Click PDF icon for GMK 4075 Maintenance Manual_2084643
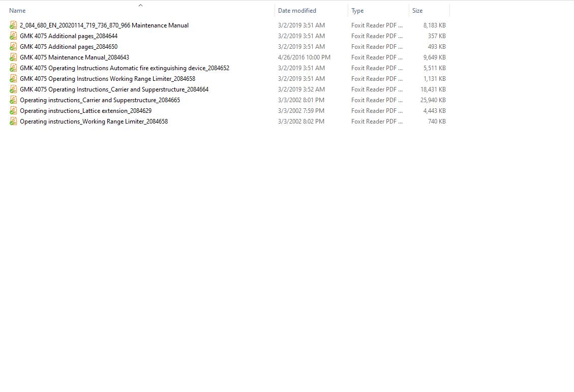 pos(13,57)
